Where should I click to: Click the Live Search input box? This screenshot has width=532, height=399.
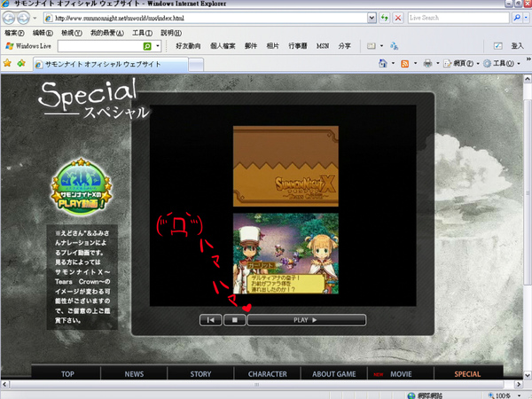point(458,18)
